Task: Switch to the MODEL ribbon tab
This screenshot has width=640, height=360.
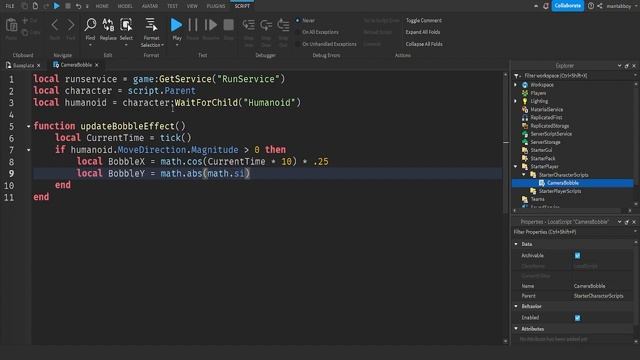Action: 125,6
